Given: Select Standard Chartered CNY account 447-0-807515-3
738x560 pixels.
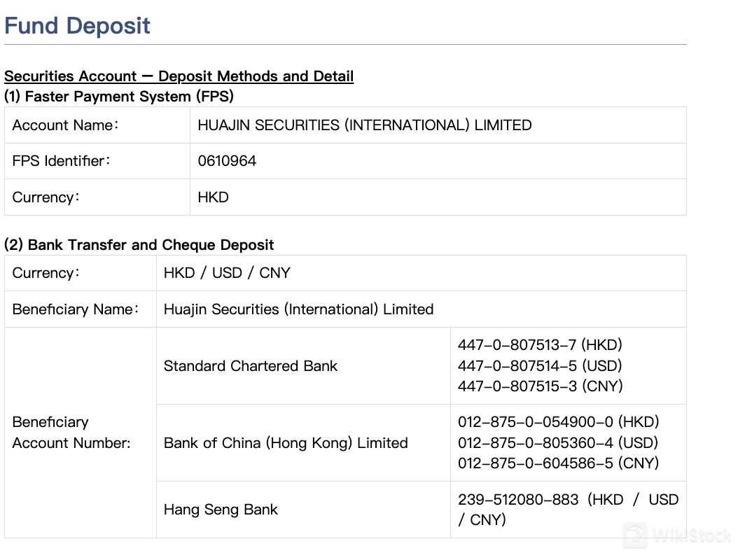Looking at the screenshot, I should point(517,386).
